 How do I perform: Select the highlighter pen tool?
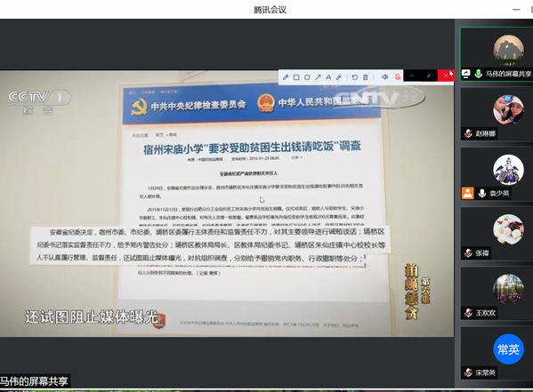point(339,77)
